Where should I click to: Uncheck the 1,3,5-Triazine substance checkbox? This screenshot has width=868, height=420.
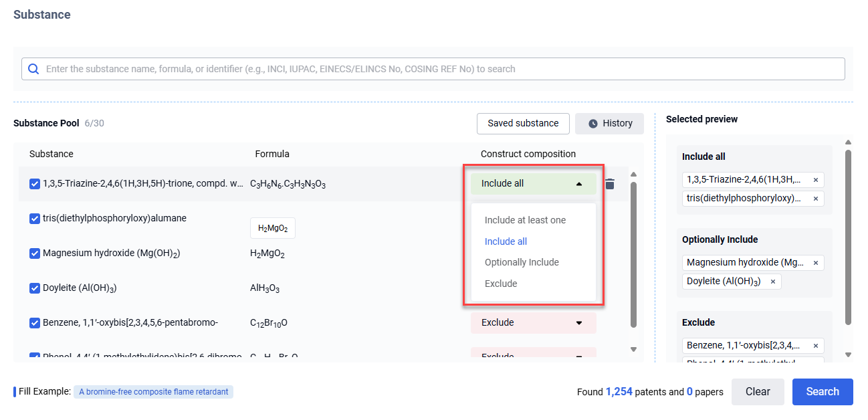tap(35, 184)
